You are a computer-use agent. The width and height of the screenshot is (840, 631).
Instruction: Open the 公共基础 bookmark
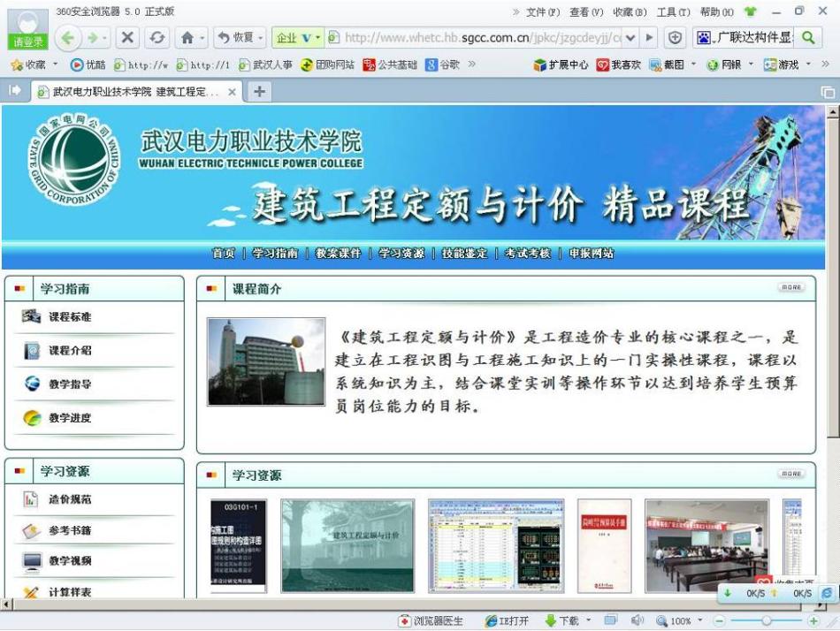click(390, 65)
